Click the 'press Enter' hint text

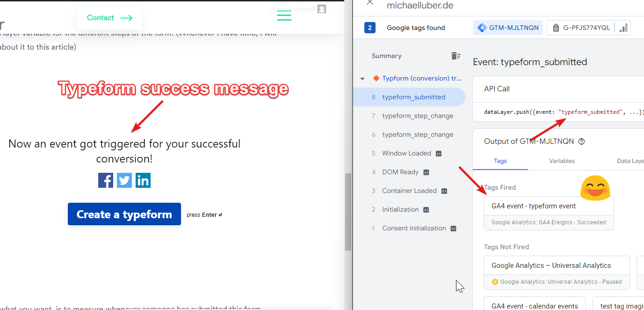(204, 215)
